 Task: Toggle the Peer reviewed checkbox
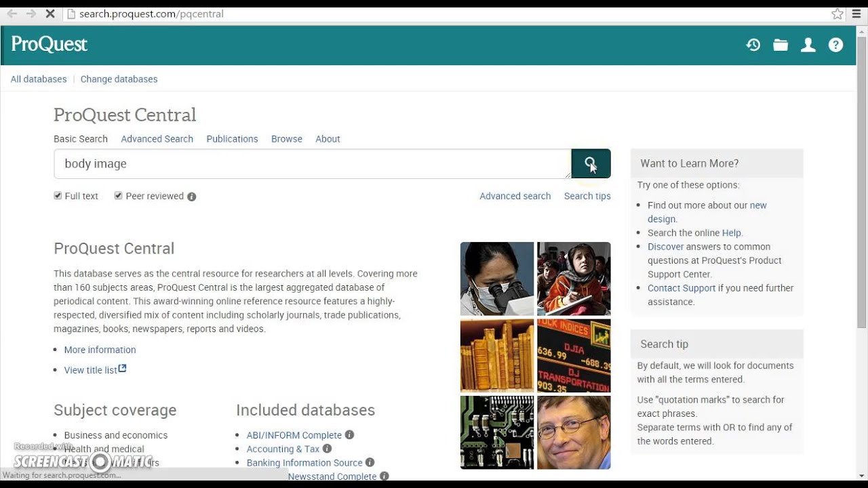[x=118, y=196]
